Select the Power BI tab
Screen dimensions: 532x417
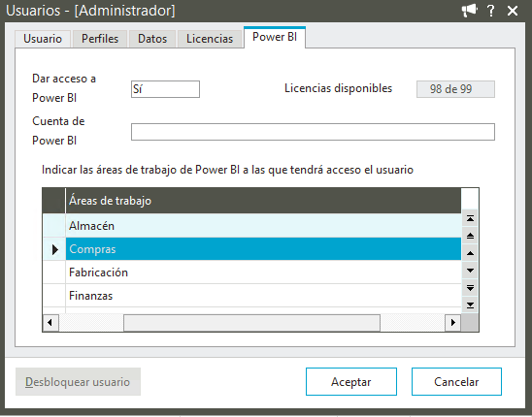pyautogui.click(x=275, y=37)
